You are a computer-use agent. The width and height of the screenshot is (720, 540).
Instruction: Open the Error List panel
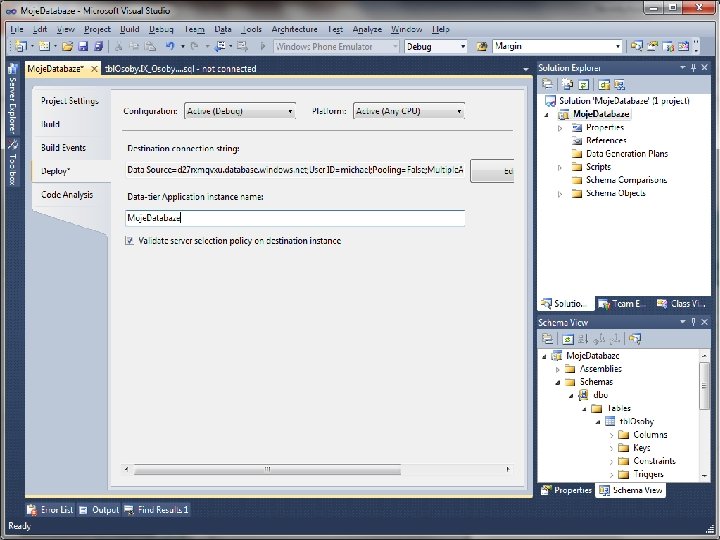pos(50,510)
